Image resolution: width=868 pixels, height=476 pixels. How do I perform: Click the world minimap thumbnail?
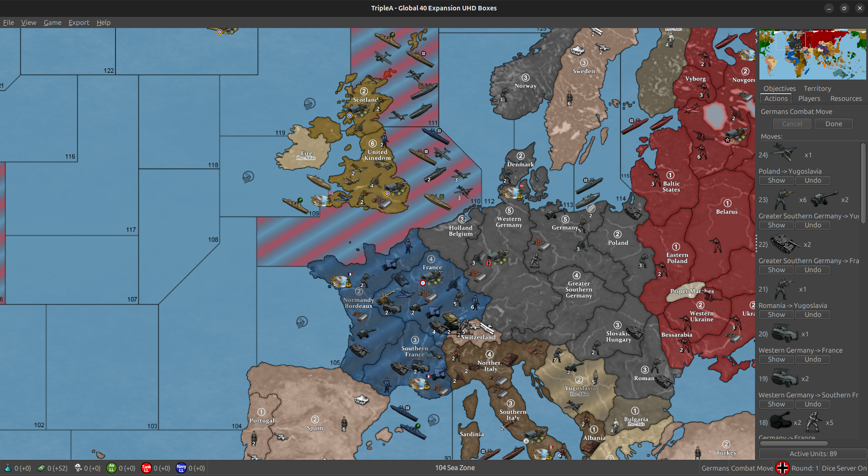tap(812, 54)
